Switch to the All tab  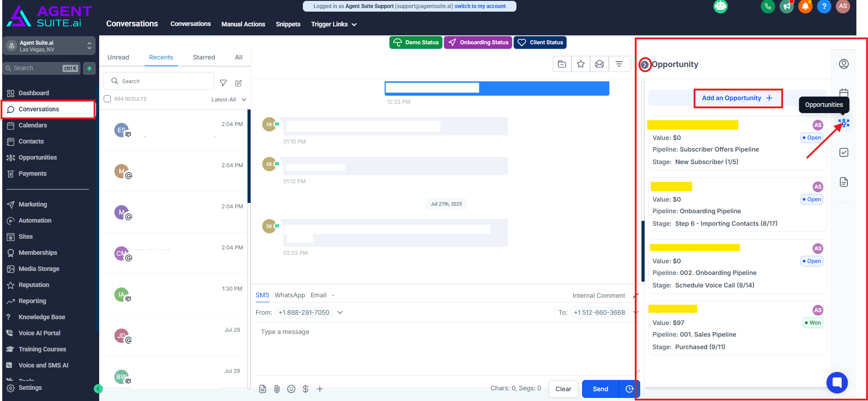pos(239,57)
